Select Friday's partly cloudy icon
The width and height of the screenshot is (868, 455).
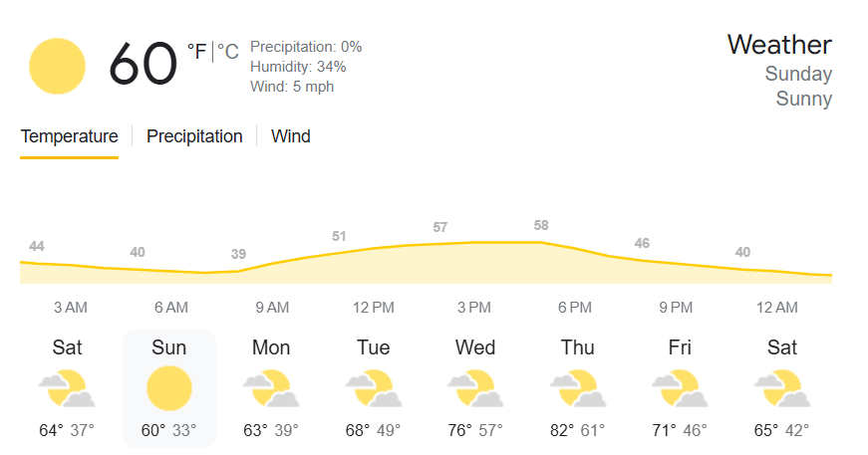click(680, 388)
